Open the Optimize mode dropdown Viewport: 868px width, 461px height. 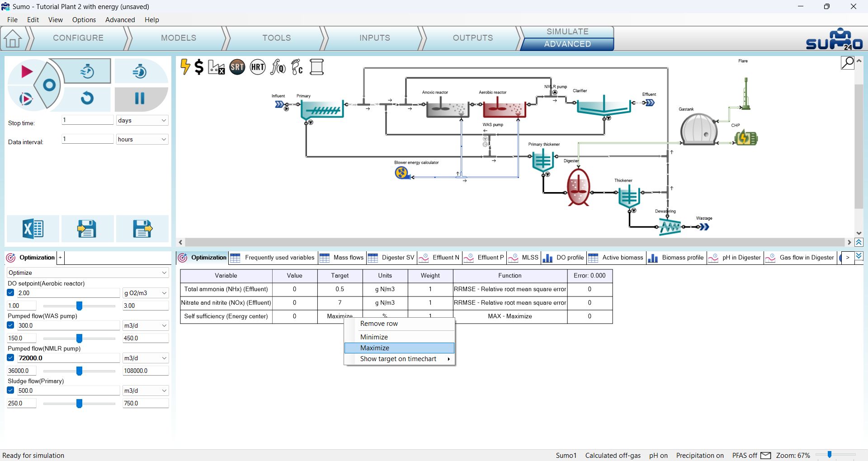[x=88, y=273]
